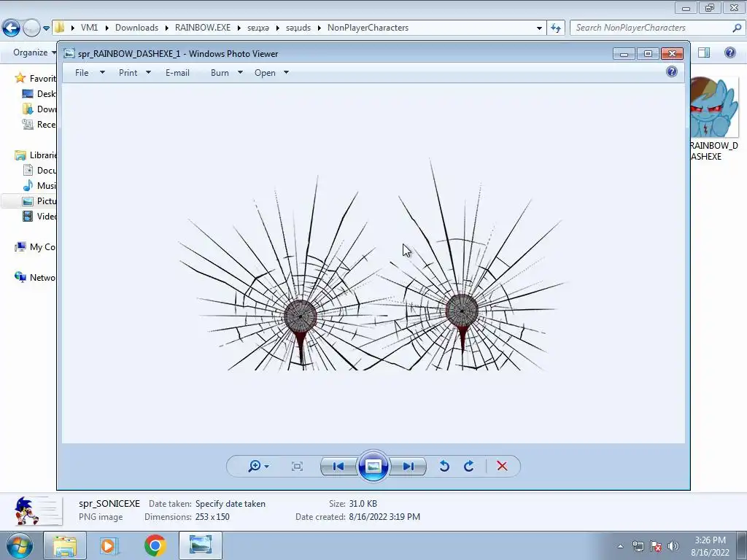This screenshot has height=560, width=747.
Task: Maximize the Photo Viewer window
Action: 648,53
